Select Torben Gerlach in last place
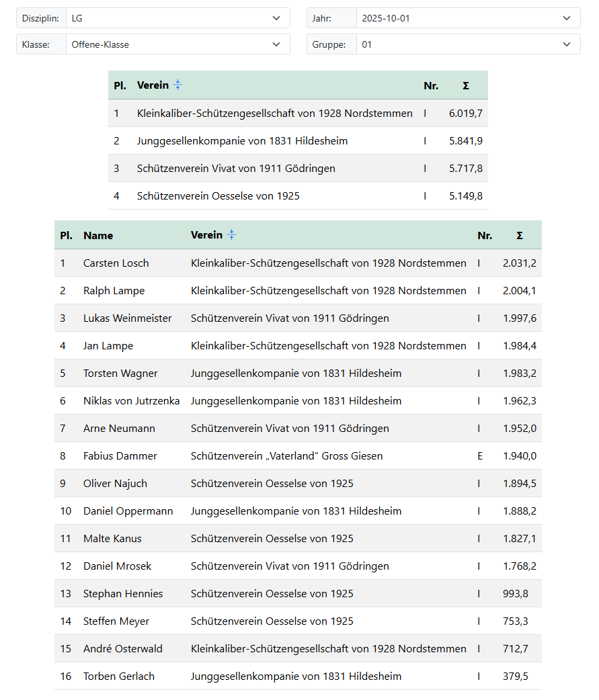The image size is (599, 700). tap(118, 676)
